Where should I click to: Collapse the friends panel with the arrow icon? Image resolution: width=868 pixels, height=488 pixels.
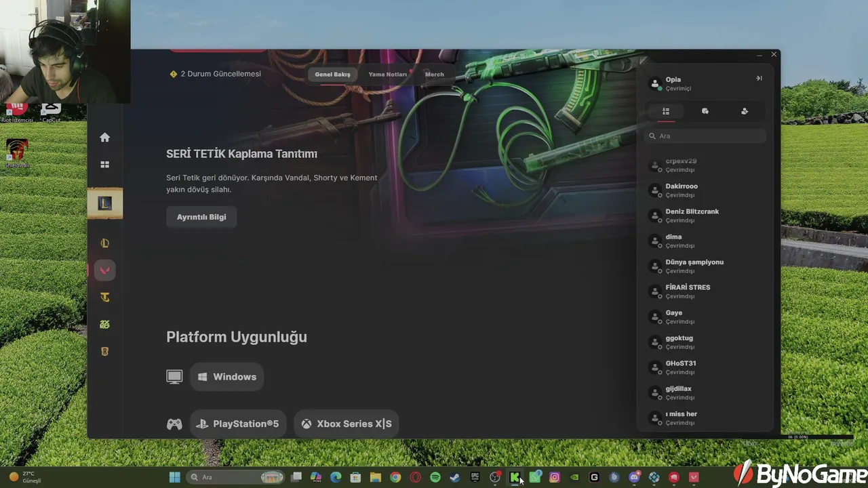pyautogui.click(x=759, y=79)
